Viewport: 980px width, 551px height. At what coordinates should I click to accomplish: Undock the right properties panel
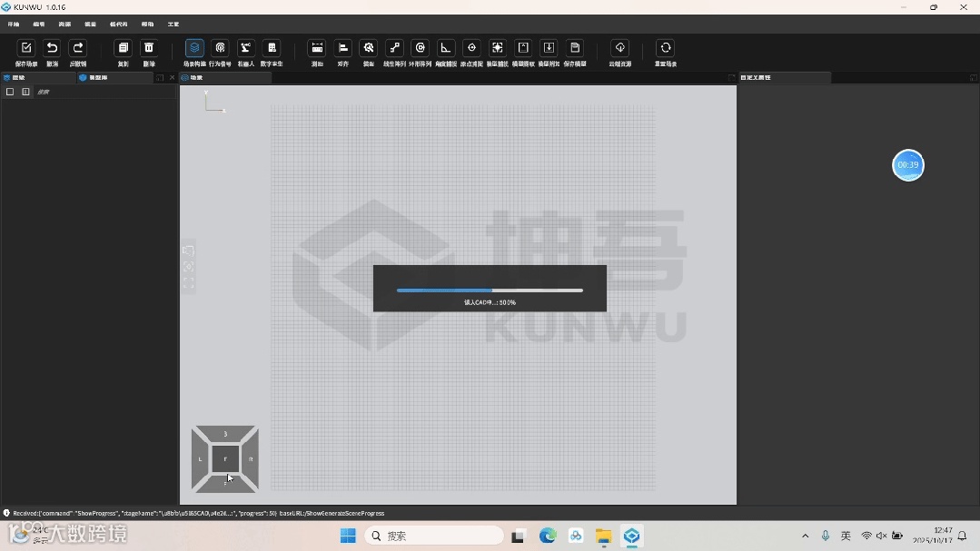click(x=973, y=77)
